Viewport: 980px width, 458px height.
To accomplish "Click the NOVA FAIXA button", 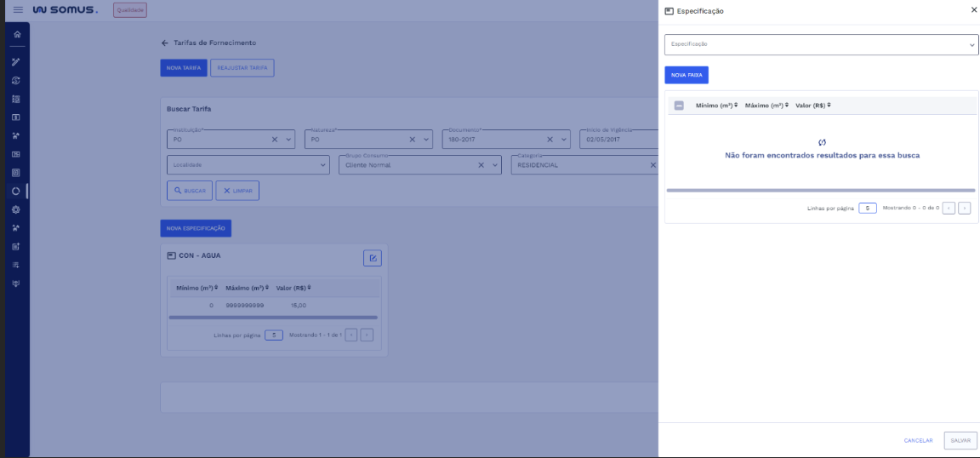I will coord(686,75).
